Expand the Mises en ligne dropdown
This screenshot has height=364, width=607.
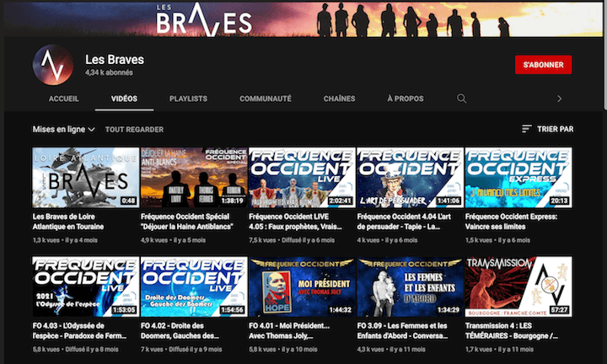pyautogui.click(x=63, y=129)
